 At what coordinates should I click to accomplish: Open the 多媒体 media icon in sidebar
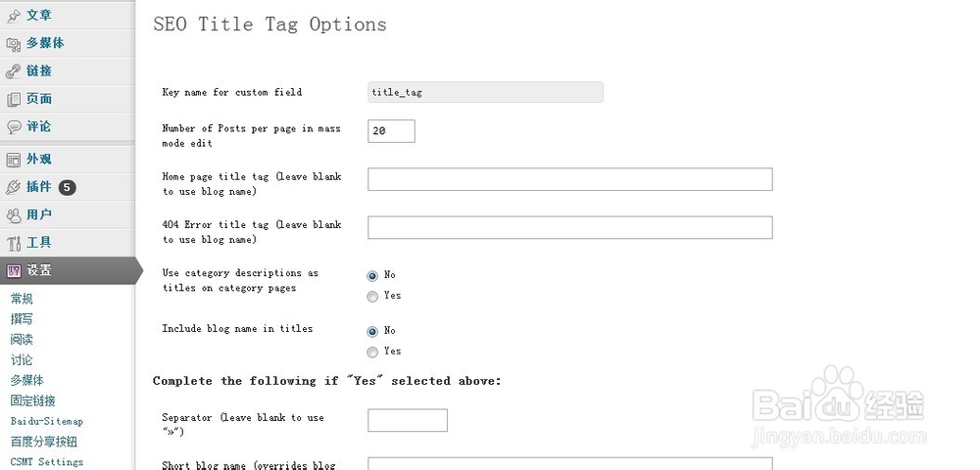[x=13, y=44]
